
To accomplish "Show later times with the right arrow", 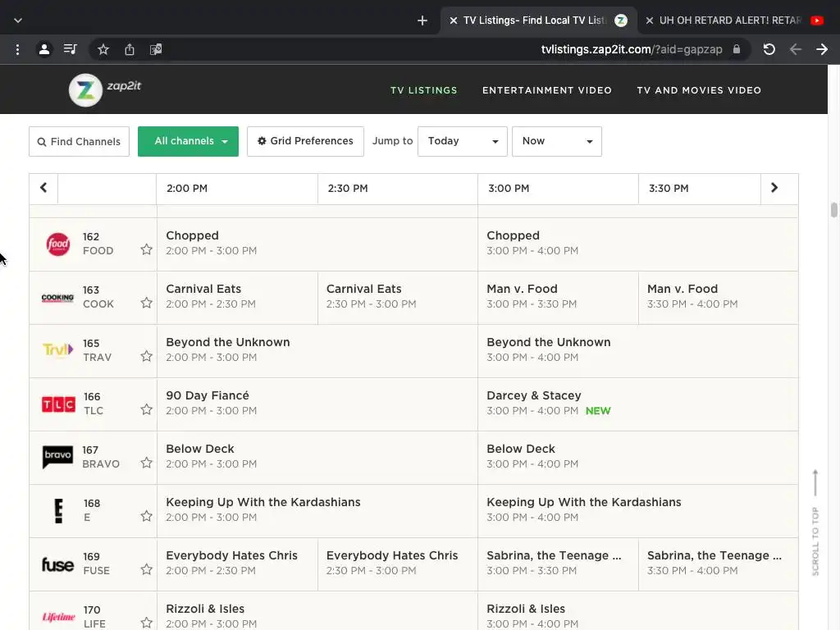I will click(774, 188).
